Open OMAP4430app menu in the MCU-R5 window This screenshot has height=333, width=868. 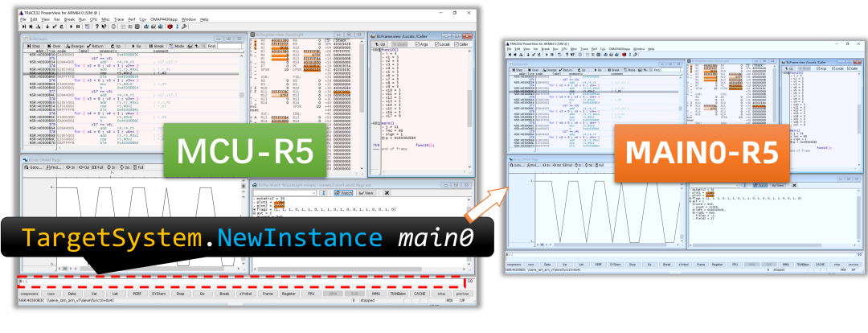pos(163,19)
